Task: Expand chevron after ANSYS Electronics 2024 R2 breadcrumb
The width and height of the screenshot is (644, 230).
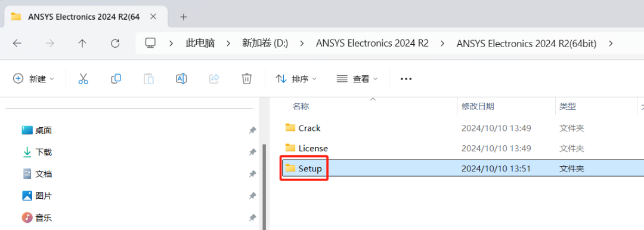Action: click(442, 43)
